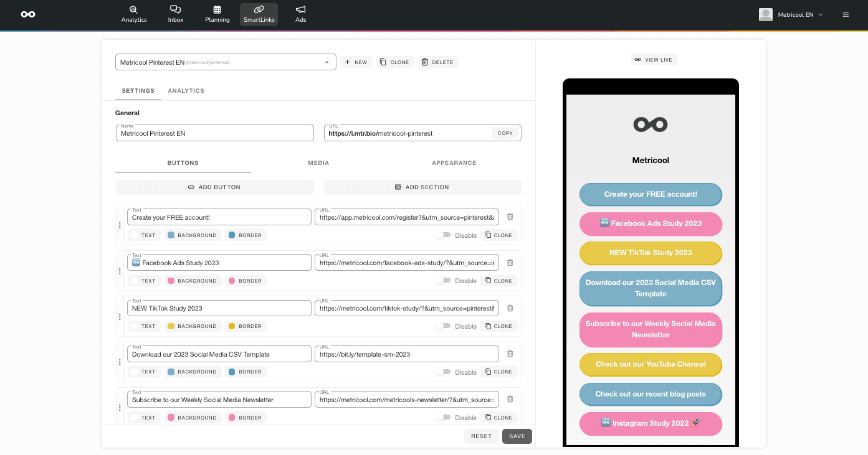Click the smartlink Name input field
Viewport: 868px width, 455px height.
(214, 133)
